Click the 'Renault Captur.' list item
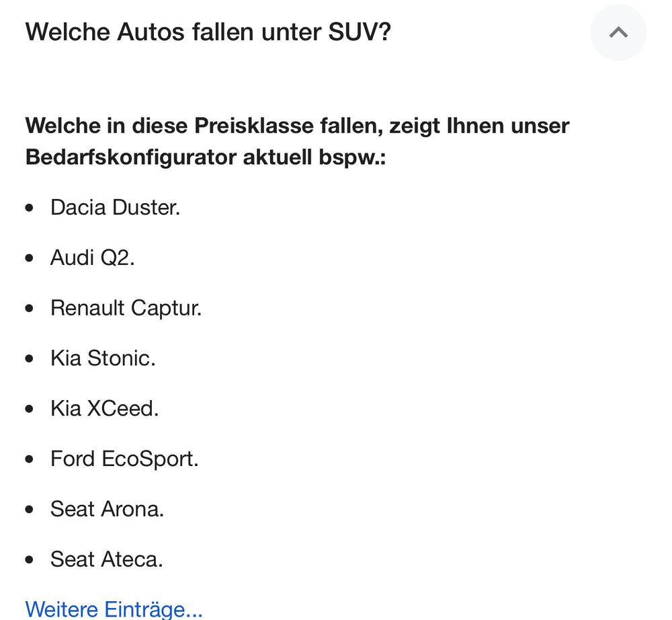The image size is (672, 620). (126, 308)
